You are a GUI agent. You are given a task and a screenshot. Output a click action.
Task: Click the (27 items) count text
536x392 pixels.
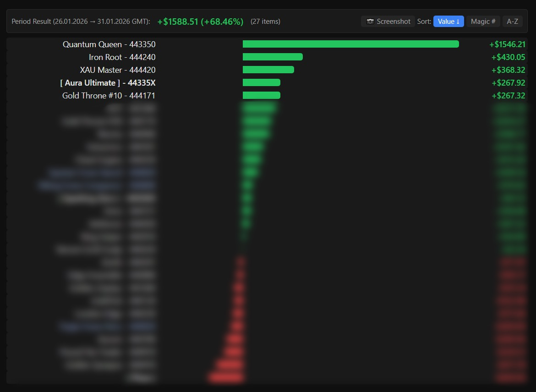(265, 21)
